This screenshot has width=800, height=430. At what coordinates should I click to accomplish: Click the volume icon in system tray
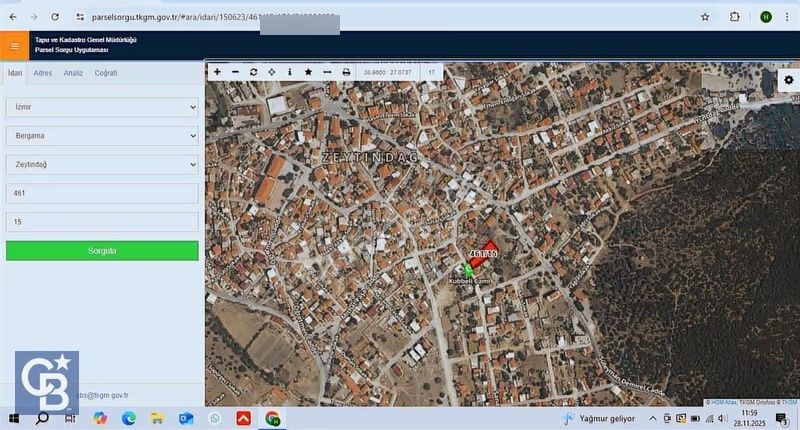[x=722, y=418]
